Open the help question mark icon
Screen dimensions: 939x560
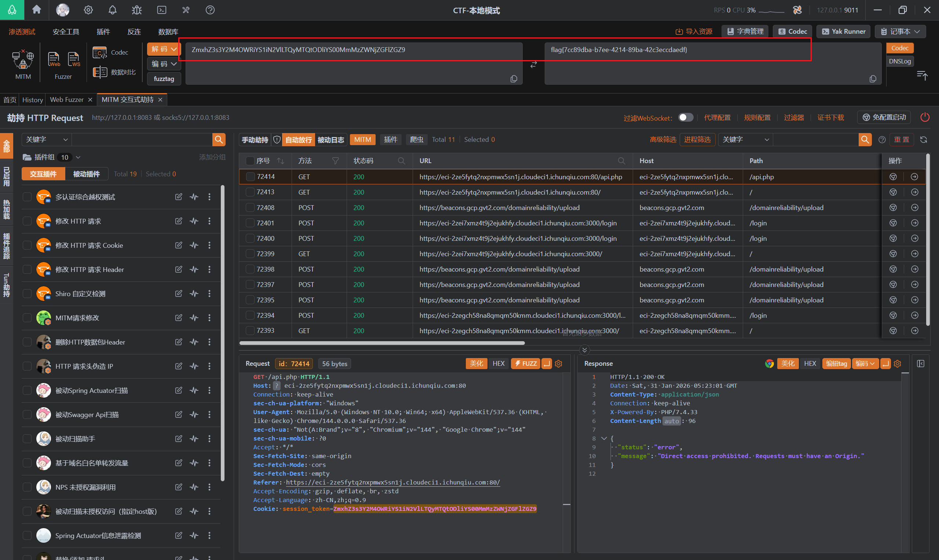tap(210, 10)
